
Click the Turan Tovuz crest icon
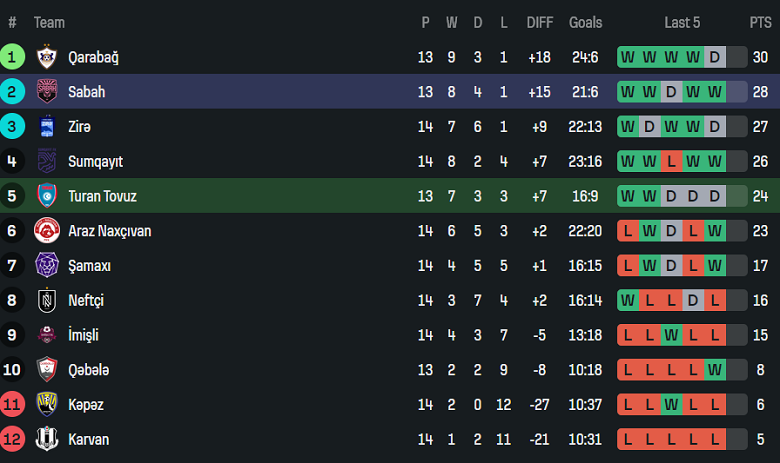click(x=47, y=196)
